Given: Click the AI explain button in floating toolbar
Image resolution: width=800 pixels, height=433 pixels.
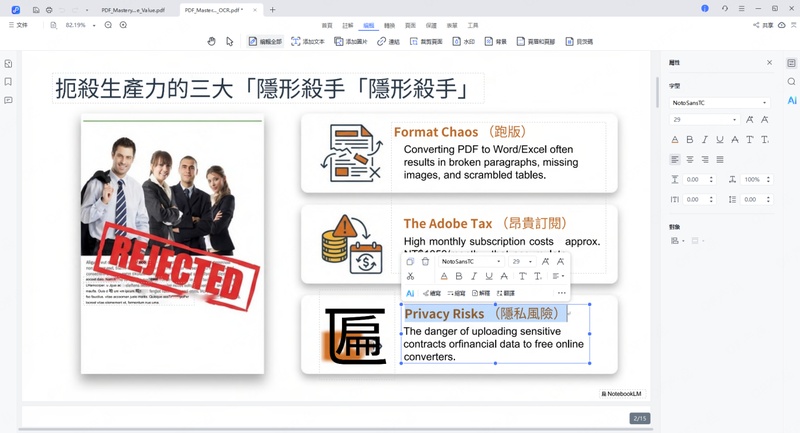Looking at the screenshot, I should pyautogui.click(x=481, y=293).
